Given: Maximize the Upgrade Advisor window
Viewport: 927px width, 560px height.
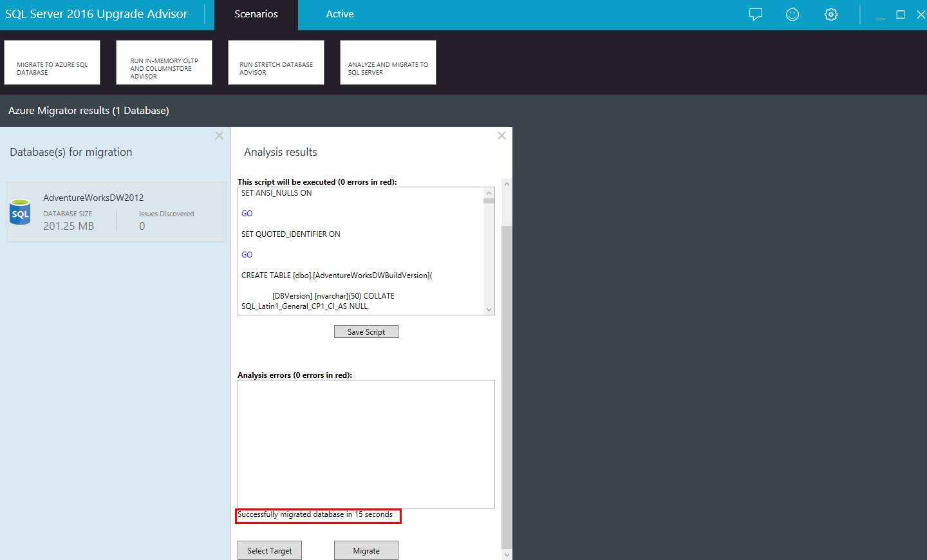Looking at the screenshot, I should (901, 14).
